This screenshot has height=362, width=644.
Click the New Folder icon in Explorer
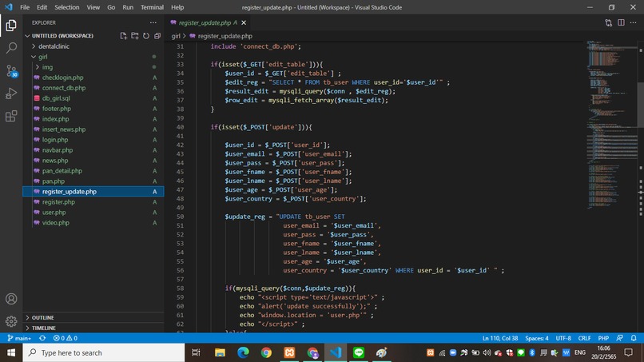tap(135, 36)
